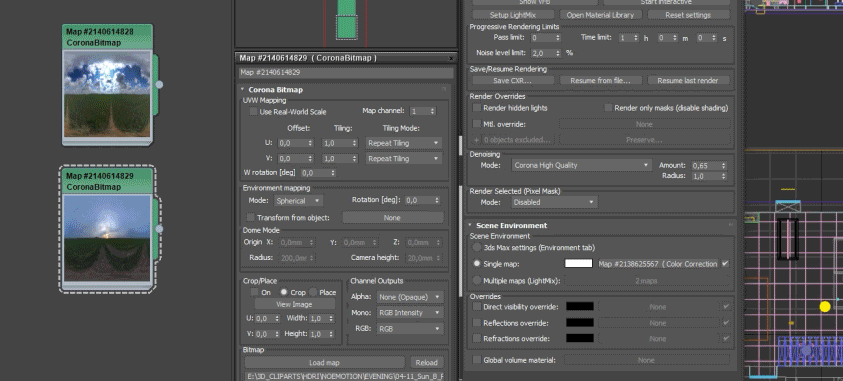Click Setup LightMix button

(513, 15)
